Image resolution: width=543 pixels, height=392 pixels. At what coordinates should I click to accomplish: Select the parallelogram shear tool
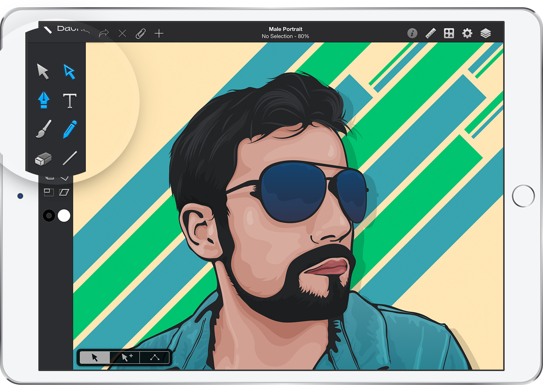coord(64,192)
